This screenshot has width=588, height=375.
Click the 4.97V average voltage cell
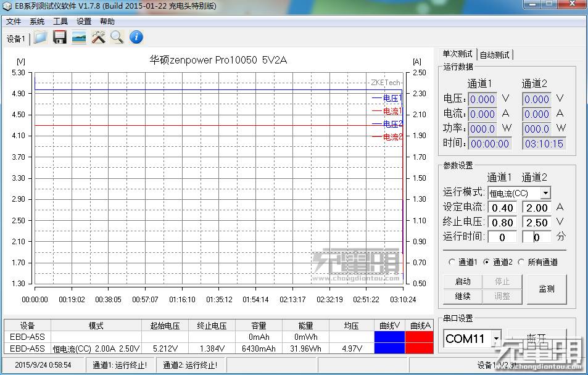pyautogui.click(x=351, y=348)
